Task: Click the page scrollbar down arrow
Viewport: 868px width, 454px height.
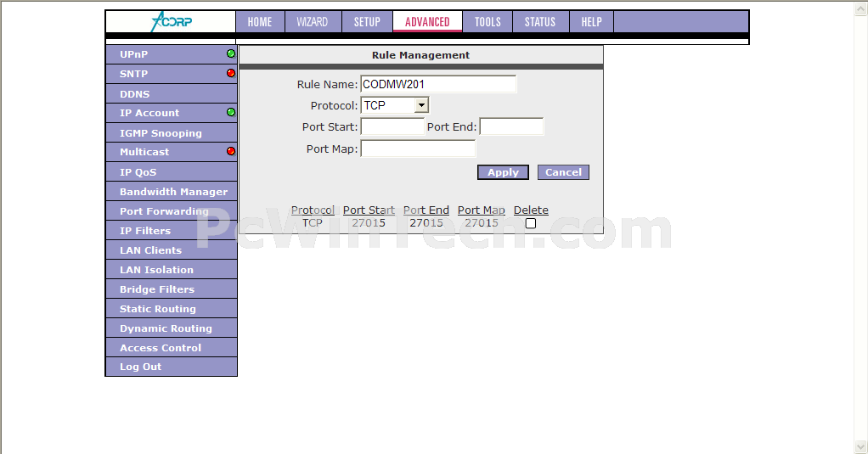Action: click(x=861, y=446)
